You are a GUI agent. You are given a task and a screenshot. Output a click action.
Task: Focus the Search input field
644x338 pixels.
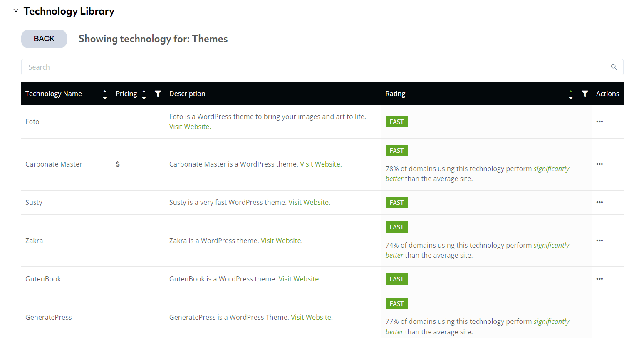[322, 67]
